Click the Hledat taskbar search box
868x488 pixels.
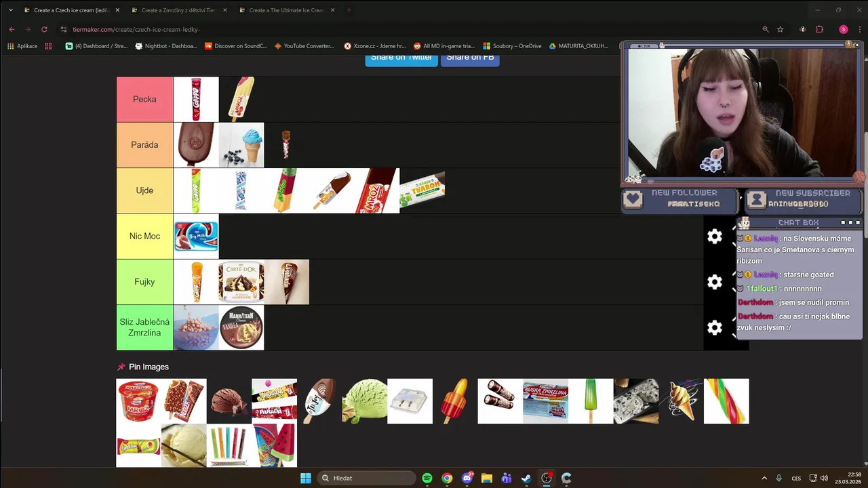click(x=366, y=478)
